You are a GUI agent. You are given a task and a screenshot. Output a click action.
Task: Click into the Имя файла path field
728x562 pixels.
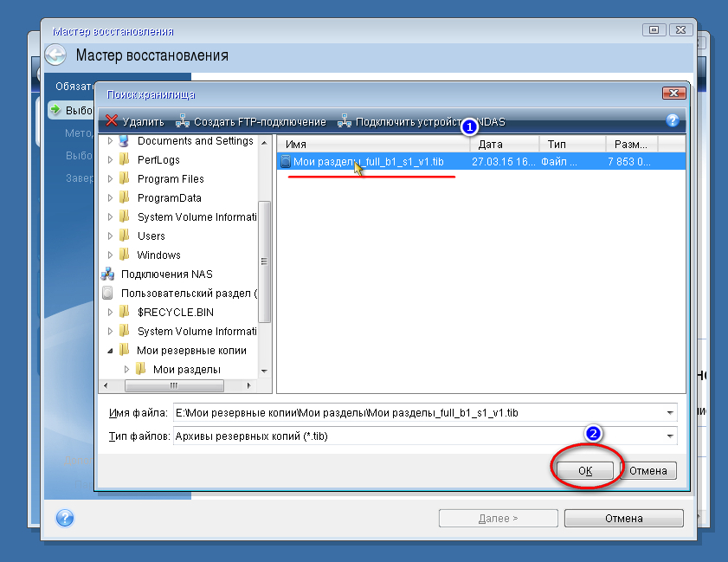click(416, 413)
